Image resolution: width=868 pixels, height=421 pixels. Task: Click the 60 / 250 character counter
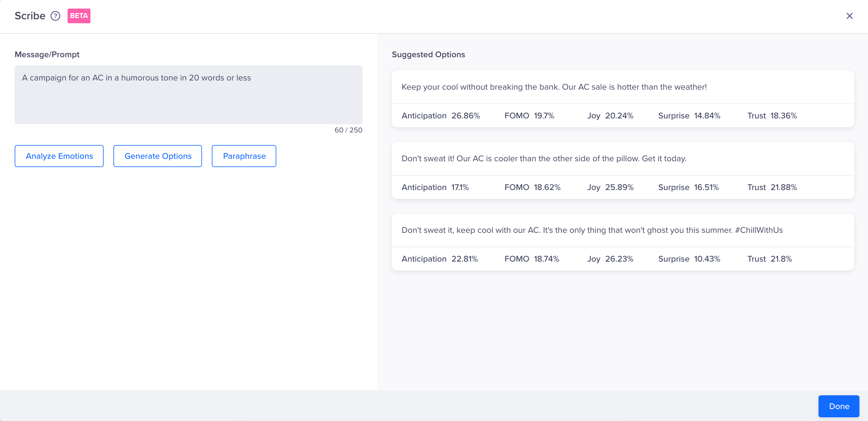pyautogui.click(x=348, y=130)
